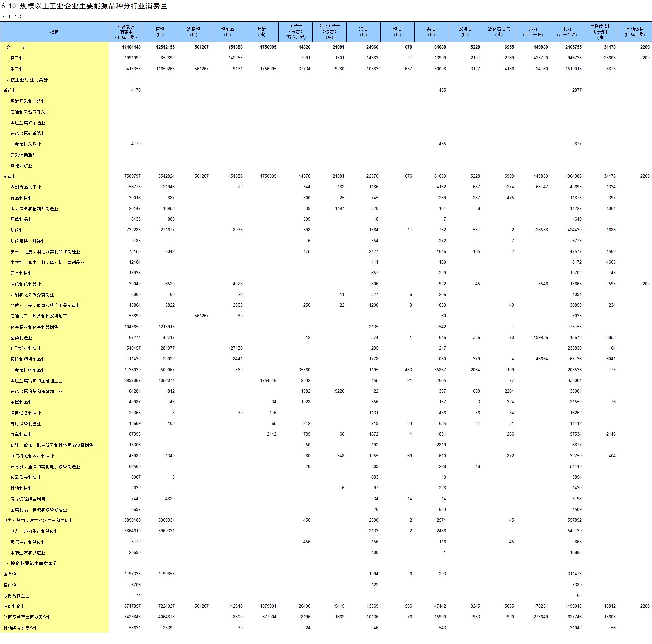Click the 指标 column header

click(54, 32)
